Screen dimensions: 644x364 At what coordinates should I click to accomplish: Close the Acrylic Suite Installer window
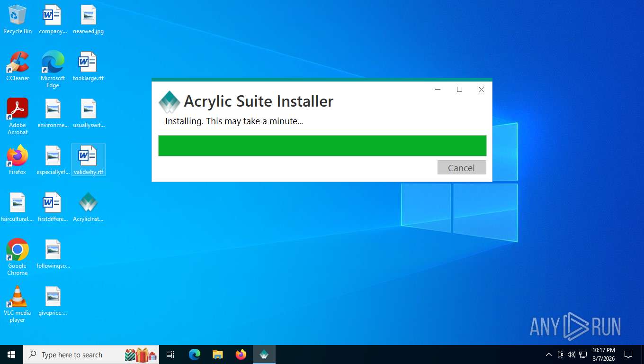[481, 89]
